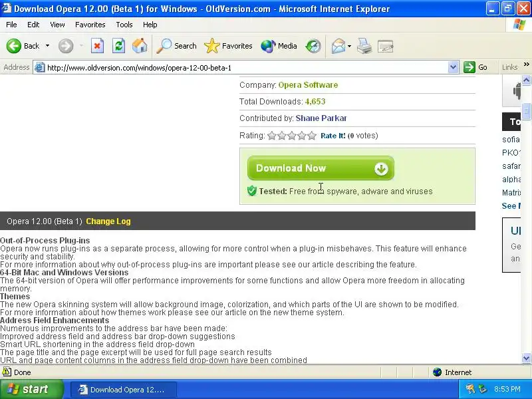532x399 pixels.
Task: Expand the Links toolbar chevron
Action: (x=526, y=65)
